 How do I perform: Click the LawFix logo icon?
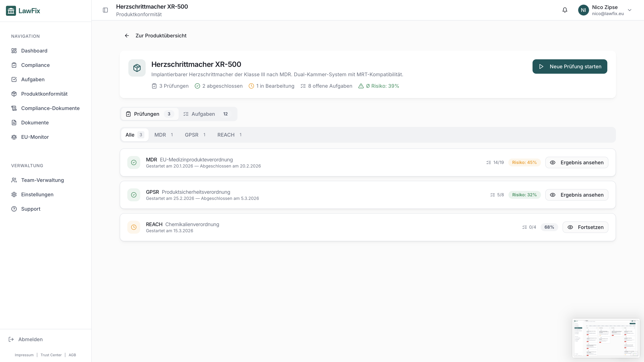click(x=11, y=11)
